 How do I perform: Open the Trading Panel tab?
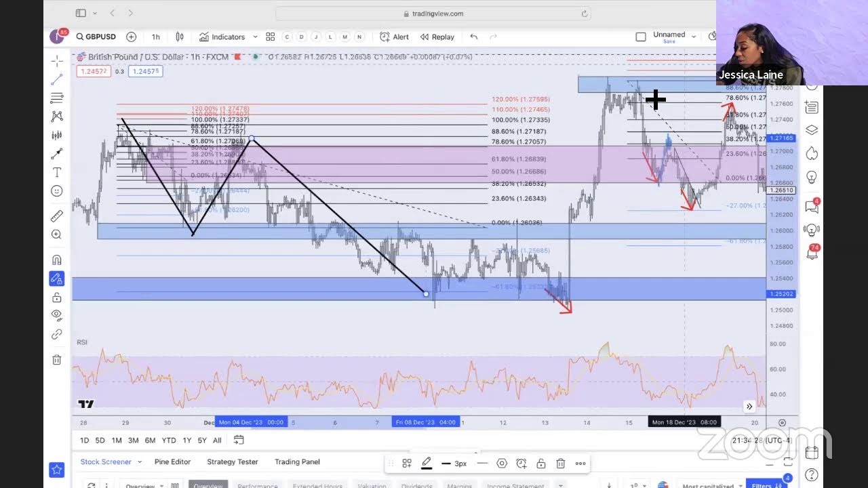click(297, 462)
